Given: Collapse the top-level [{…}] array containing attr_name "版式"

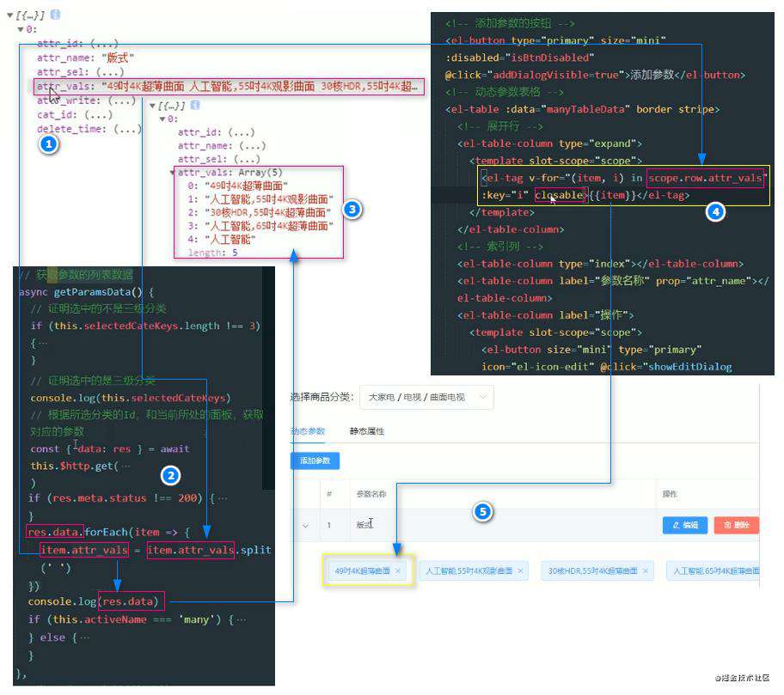Looking at the screenshot, I should coord(10,15).
